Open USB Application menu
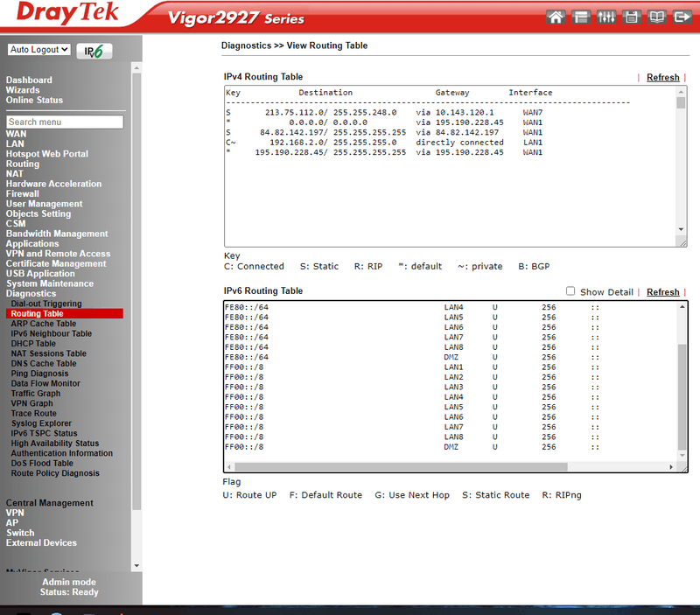The height and width of the screenshot is (615, 700). [x=40, y=274]
